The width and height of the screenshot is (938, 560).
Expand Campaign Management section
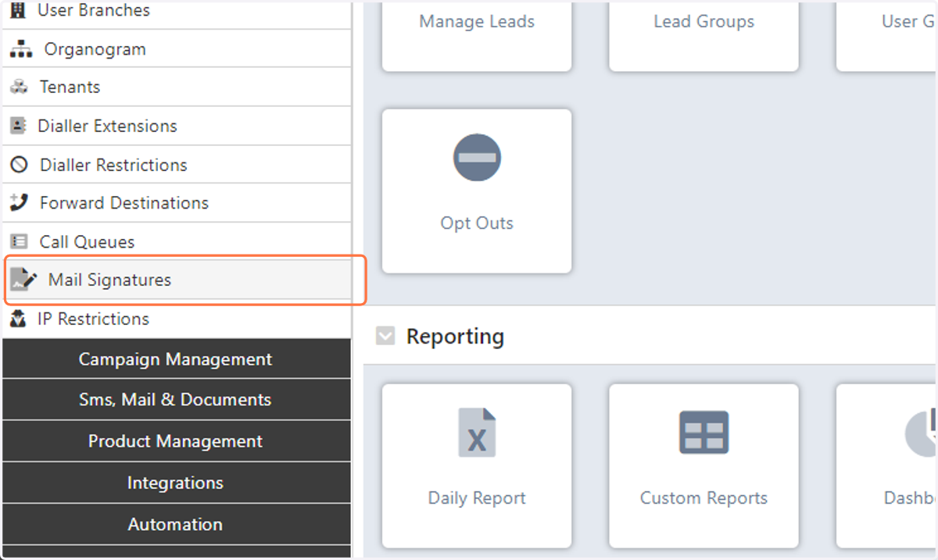(x=177, y=359)
